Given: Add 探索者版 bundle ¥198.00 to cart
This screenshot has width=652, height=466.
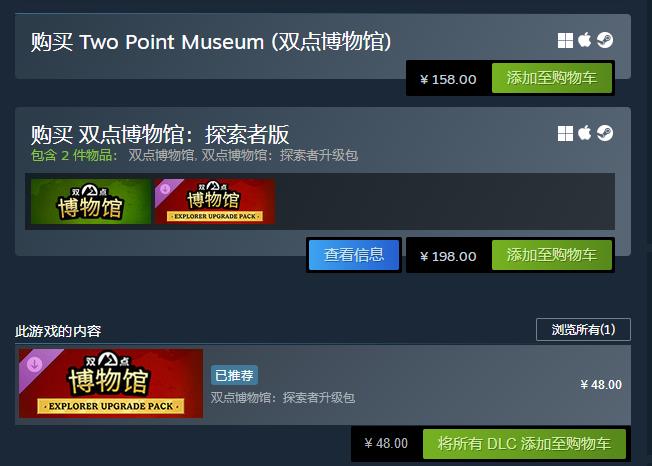Looking at the screenshot, I should coord(552,255).
